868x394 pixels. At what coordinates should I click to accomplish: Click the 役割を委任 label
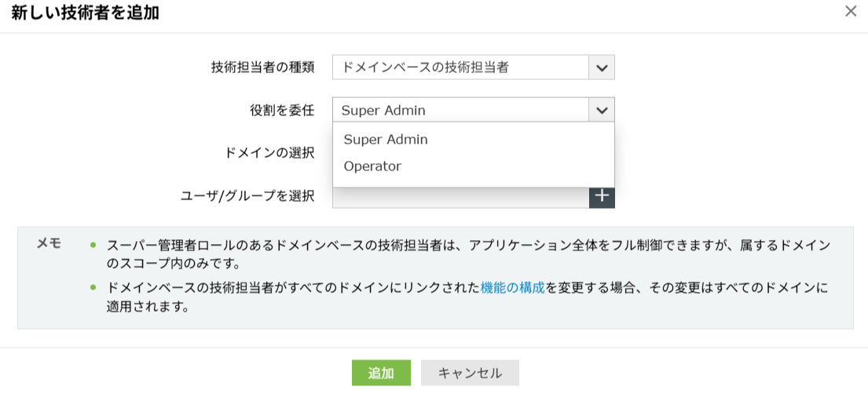[x=282, y=111]
